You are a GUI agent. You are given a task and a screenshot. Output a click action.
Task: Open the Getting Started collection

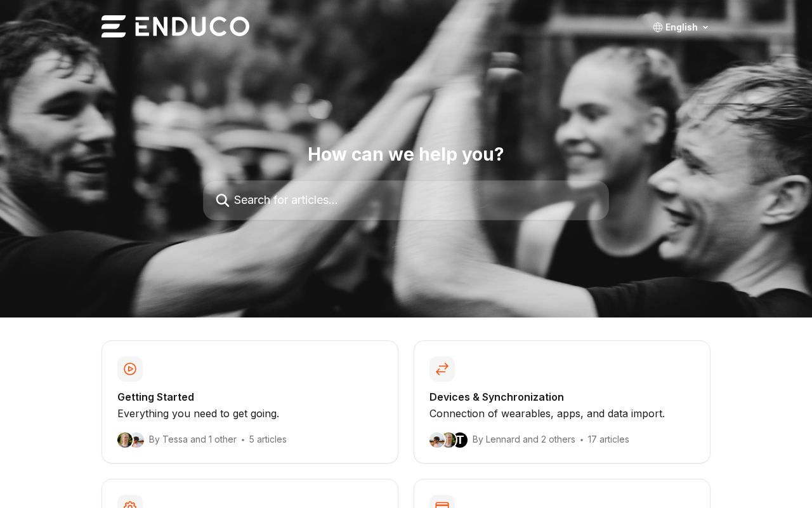(250, 402)
